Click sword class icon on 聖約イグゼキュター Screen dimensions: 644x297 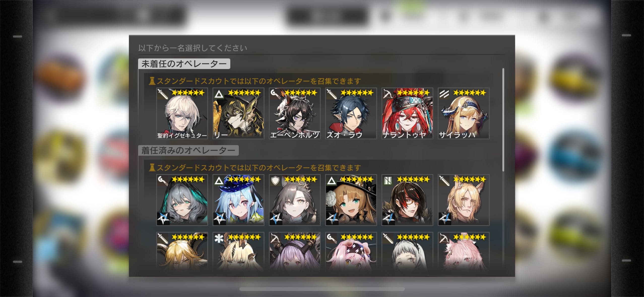163,94
